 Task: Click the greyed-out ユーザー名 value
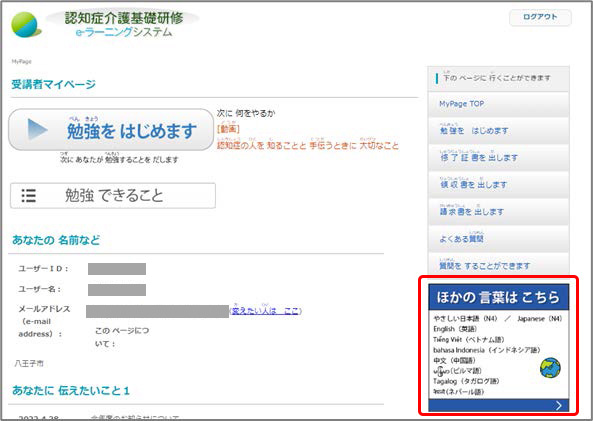117,290
